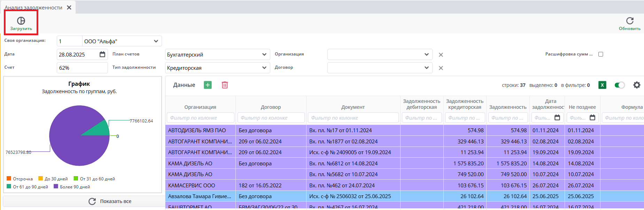Click the red trash delete icon
The image size is (644, 210).
[225, 85]
